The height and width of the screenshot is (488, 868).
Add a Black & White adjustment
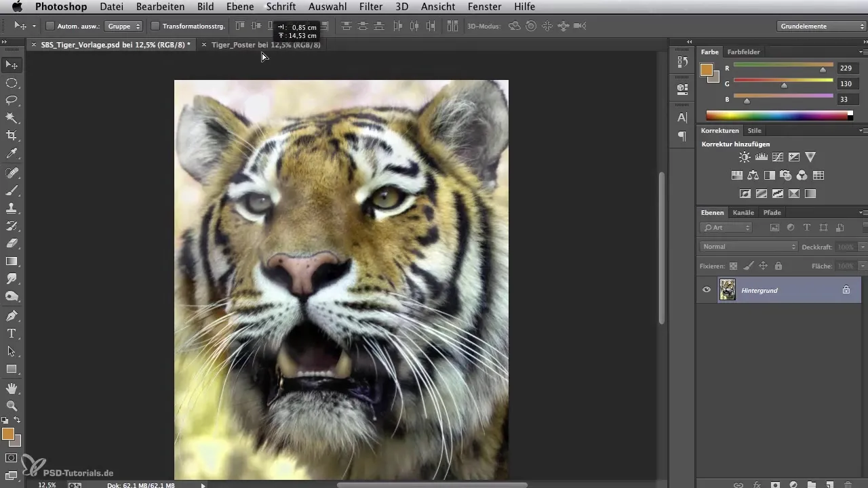[770, 175]
